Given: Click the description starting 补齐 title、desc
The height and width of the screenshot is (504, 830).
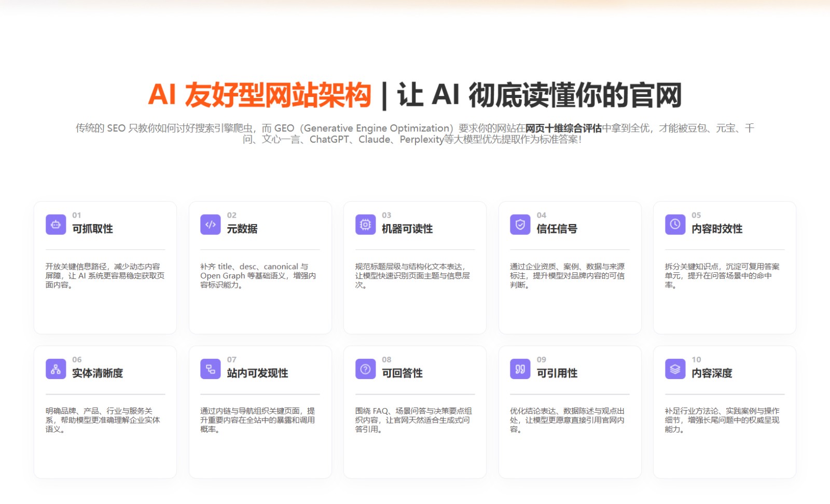Looking at the screenshot, I should 258,275.
